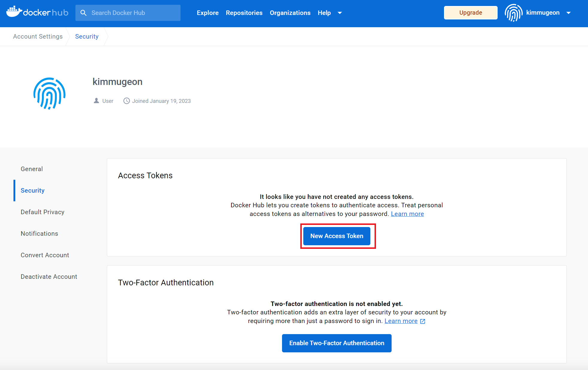588x370 pixels.
Task: Focus the Search Docker Hub field
Action: 128,13
